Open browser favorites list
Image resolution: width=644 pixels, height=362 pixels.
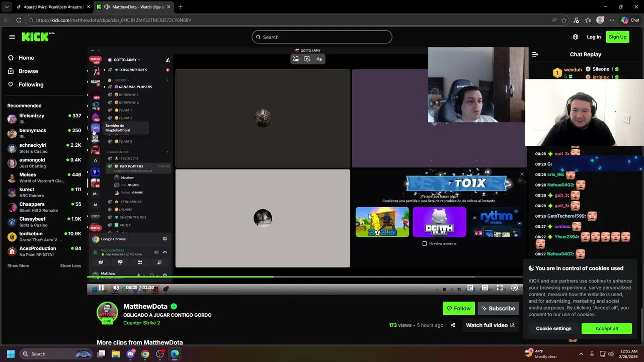[588, 20]
